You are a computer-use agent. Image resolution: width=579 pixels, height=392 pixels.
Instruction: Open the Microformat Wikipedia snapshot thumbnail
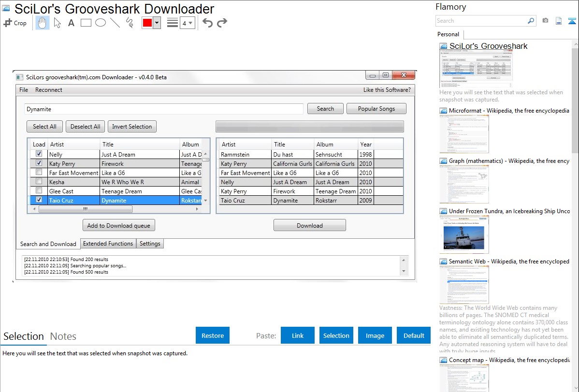pos(464,134)
